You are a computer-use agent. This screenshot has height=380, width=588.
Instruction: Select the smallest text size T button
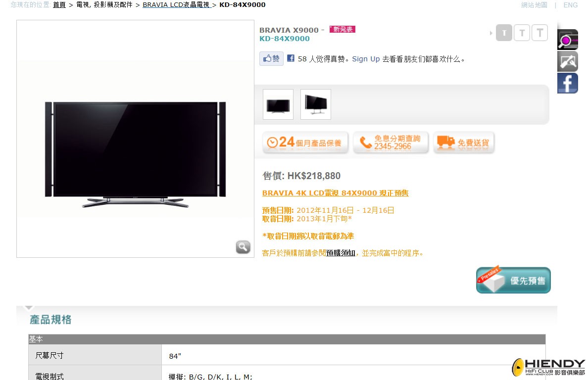point(504,33)
